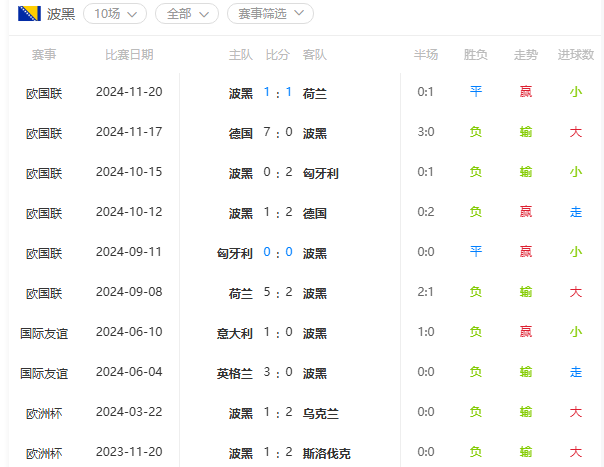Click 斯洛伐克 away team name
This screenshot has width=604, height=467.
pos(327,453)
